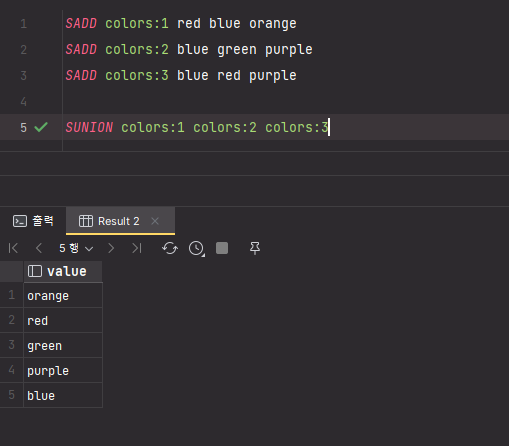Stop the running query
509x446 pixels.
pyautogui.click(x=222, y=248)
